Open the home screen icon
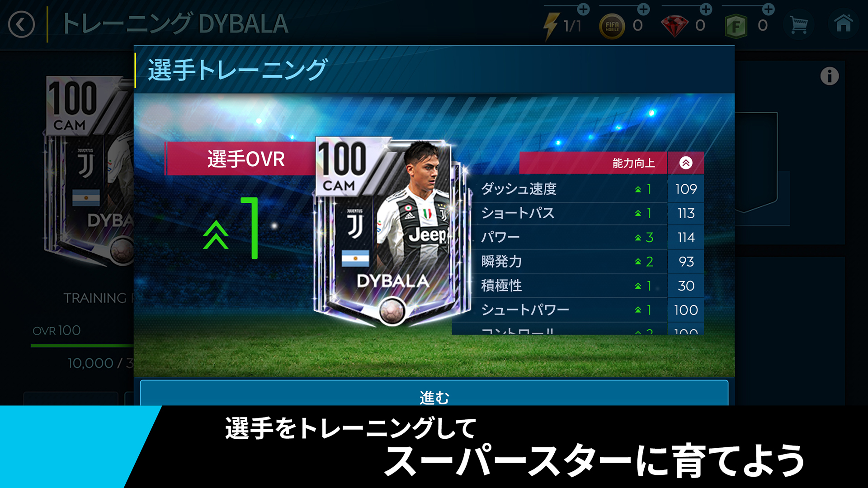The height and width of the screenshot is (488, 868). click(x=843, y=23)
